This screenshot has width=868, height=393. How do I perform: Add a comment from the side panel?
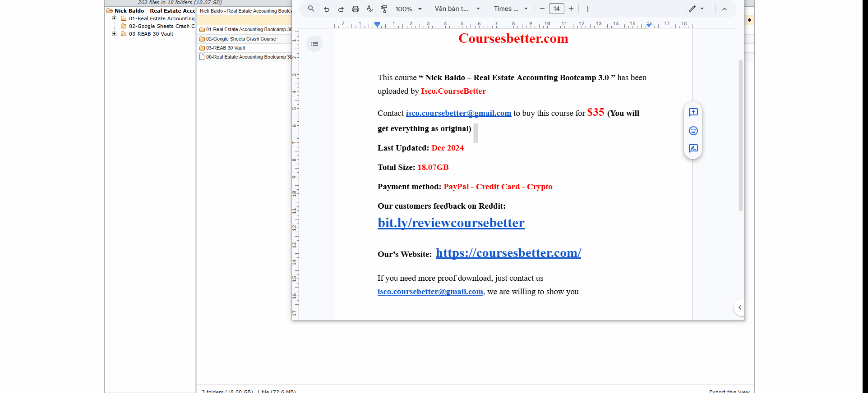693,112
